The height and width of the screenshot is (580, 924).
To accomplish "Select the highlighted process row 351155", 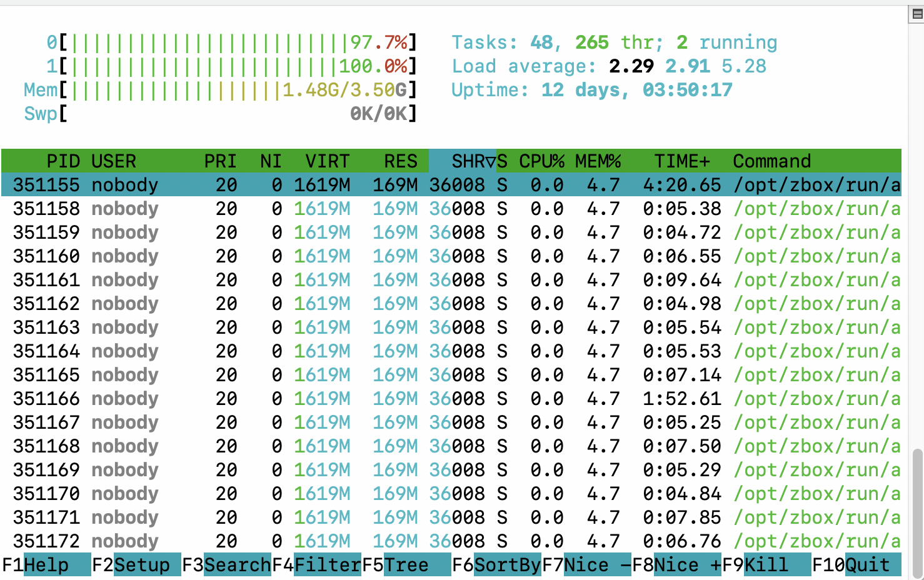I will tap(451, 185).
